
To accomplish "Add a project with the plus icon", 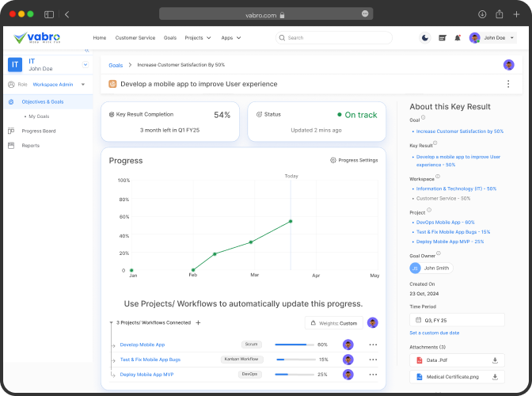I will 198,322.
